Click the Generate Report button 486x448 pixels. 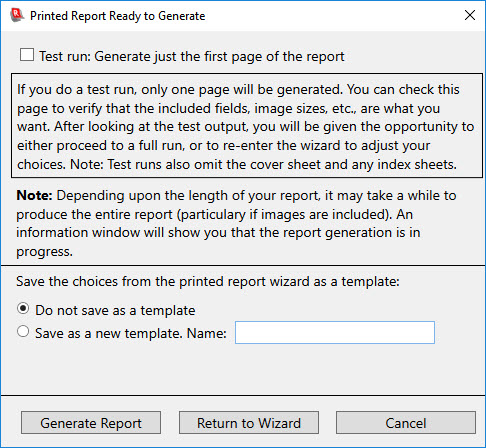[x=91, y=423]
